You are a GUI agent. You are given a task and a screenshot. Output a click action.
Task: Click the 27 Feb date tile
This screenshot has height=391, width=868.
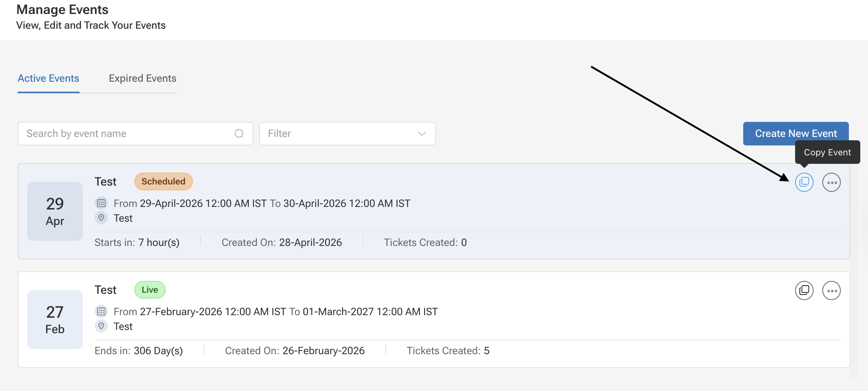(55, 320)
